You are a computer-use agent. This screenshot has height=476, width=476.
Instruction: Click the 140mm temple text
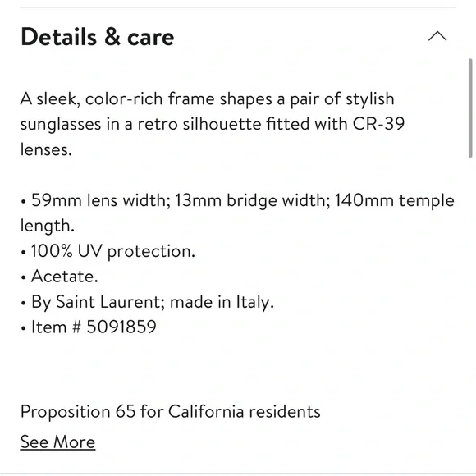(394, 201)
